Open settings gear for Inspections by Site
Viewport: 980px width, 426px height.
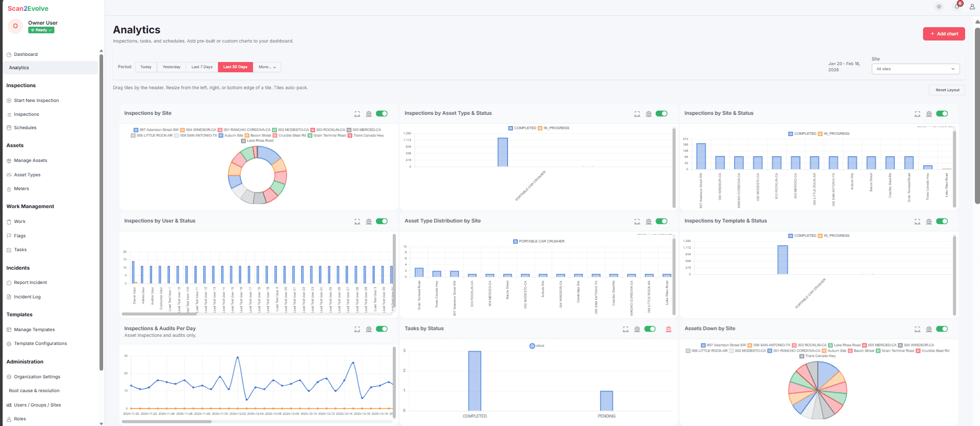(x=369, y=114)
